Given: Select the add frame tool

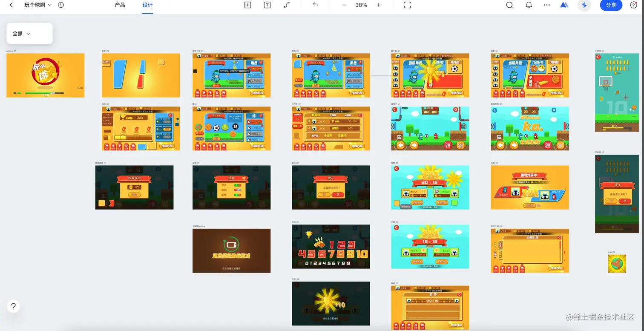Looking at the screenshot, I should pos(247,5).
